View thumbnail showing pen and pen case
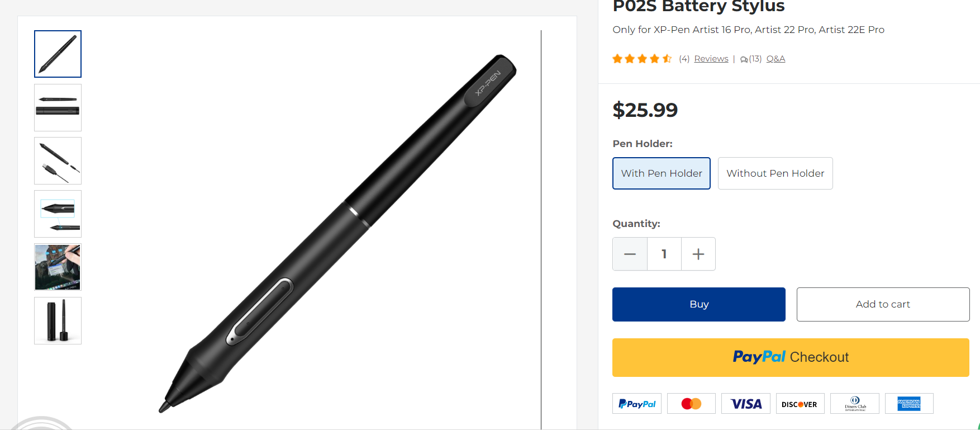The image size is (980, 430). [58, 107]
